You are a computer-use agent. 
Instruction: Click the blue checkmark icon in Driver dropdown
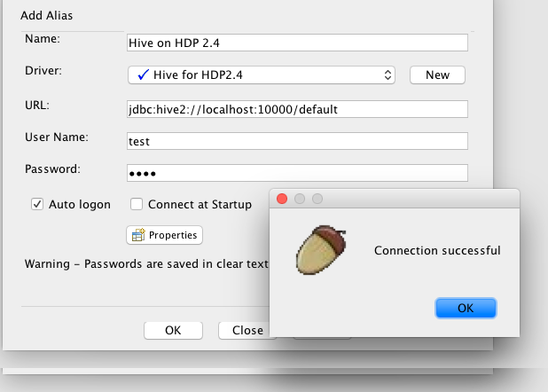[x=144, y=74]
